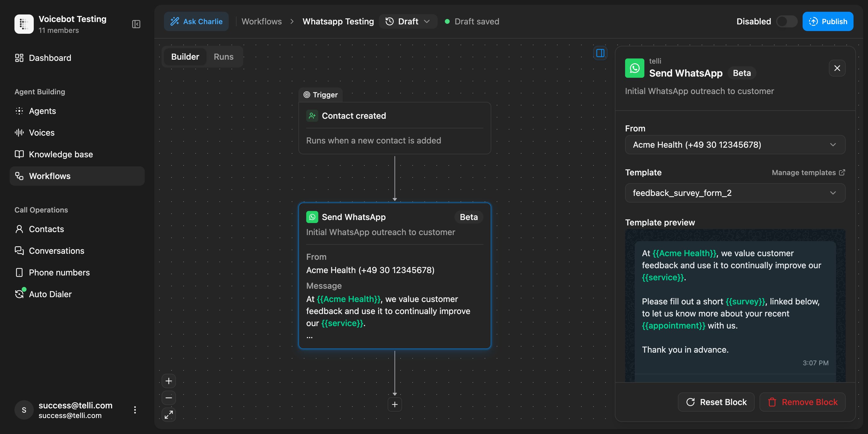This screenshot has width=868, height=434.
Task: Open user account three-dot menu
Action: [135, 410]
